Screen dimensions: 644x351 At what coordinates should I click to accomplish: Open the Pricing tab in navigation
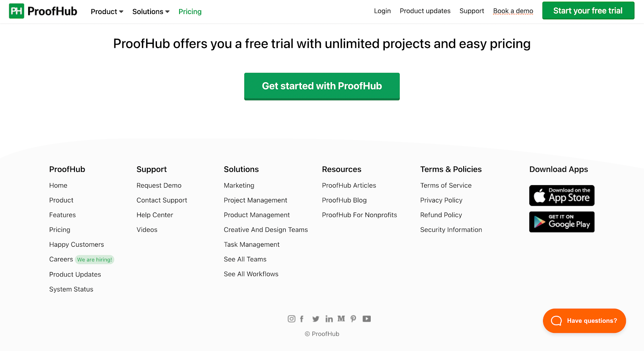click(x=190, y=12)
